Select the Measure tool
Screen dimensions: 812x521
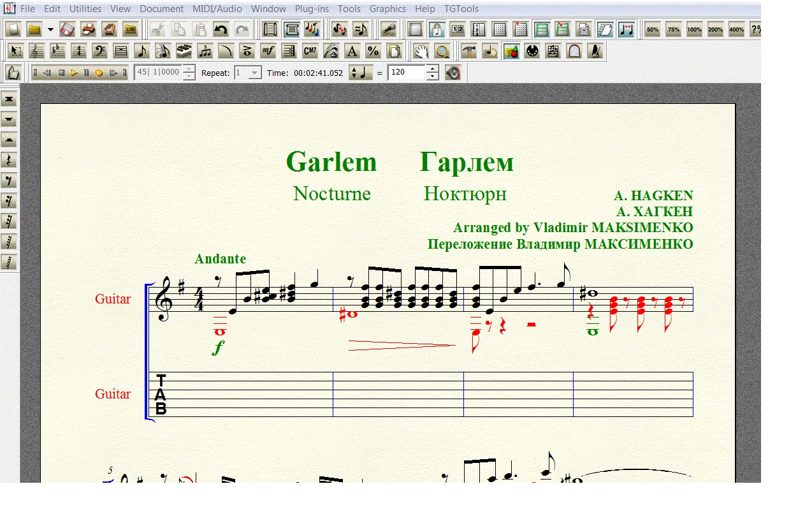coord(120,52)
